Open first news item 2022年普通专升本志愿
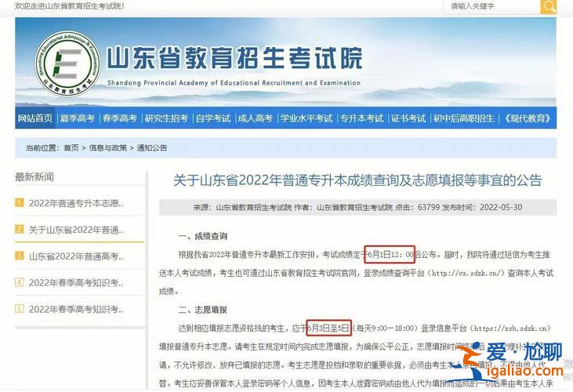Viewport: 573px width, 392px height. click(x=76, y=203)
